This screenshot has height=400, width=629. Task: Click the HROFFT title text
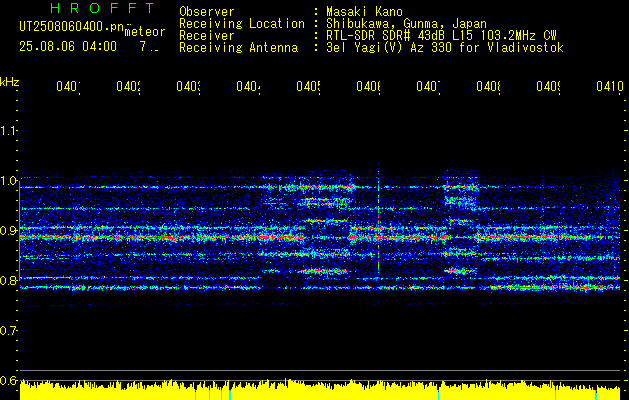[x=102, y=8]
